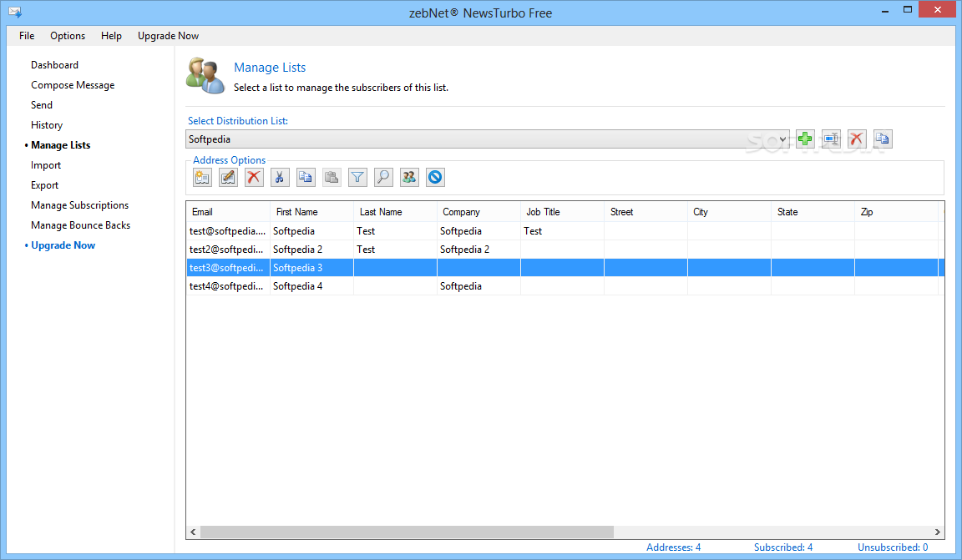Click 'Softpedia 4' first name cell

[311, 286]
